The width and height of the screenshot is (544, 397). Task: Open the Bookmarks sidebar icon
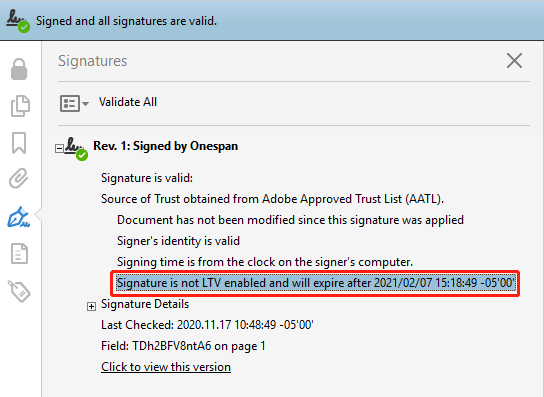tap(19, 143)
